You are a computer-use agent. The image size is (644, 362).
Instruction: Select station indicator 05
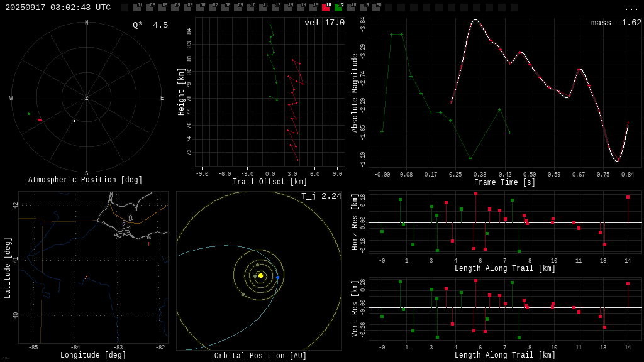(187, 7)
